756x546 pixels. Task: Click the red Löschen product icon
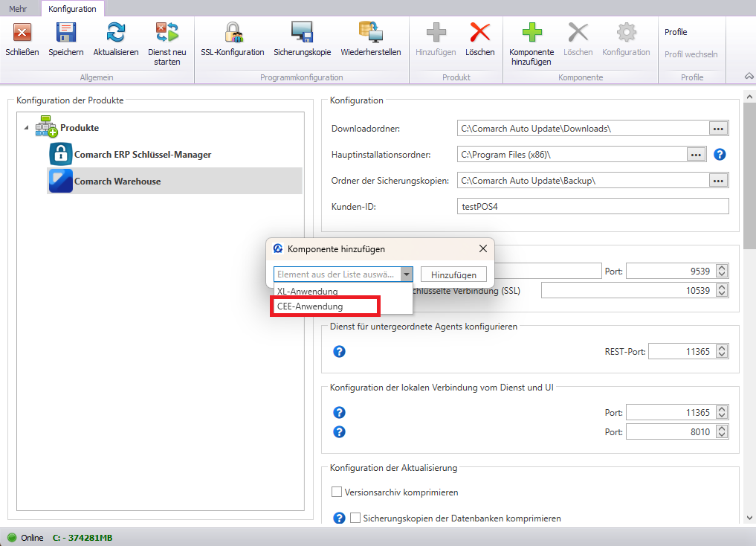pos(479,32)
